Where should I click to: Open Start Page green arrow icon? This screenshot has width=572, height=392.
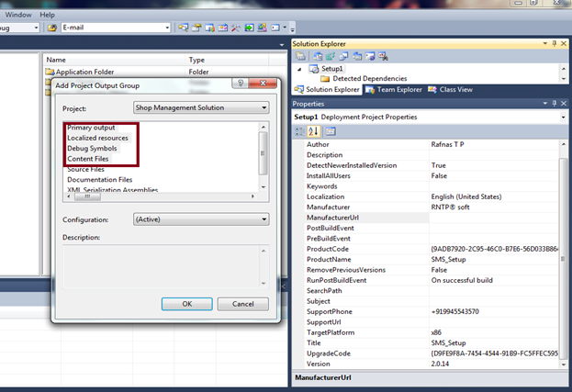(249, 28)
